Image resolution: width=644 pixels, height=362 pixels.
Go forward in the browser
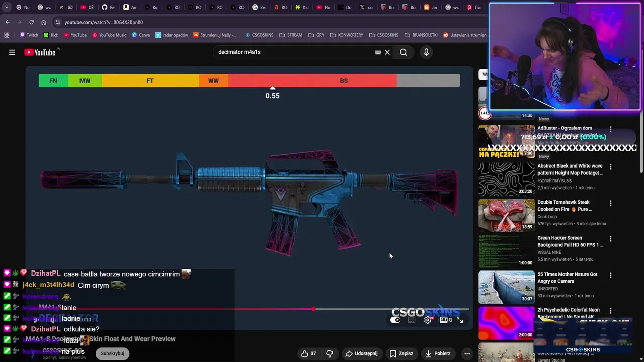pos(19,22)
